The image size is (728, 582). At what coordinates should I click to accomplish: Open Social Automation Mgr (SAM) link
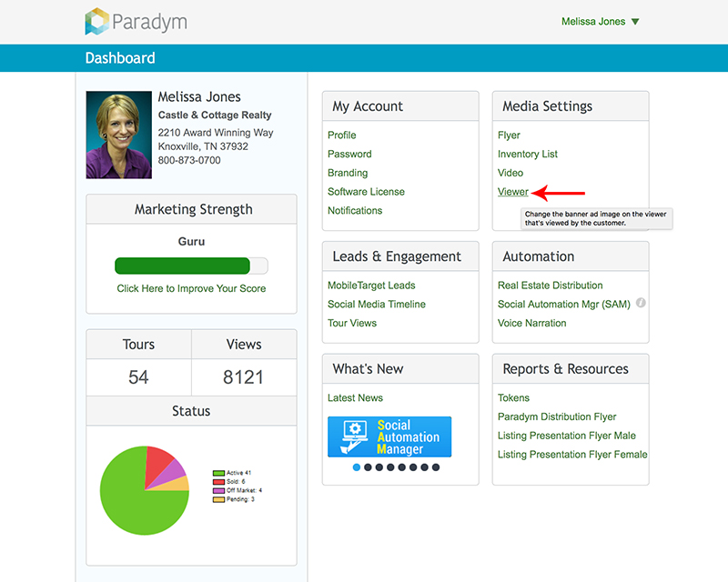pos(564,305)
